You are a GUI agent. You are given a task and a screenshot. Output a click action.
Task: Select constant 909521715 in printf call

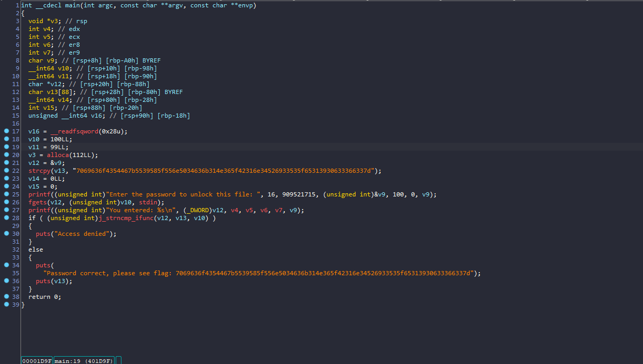pos(299,194)
